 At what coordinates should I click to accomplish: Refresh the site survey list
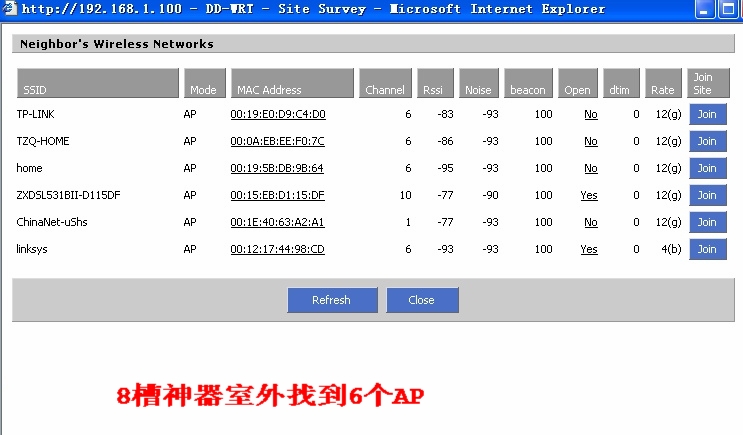tap(332, 300)
